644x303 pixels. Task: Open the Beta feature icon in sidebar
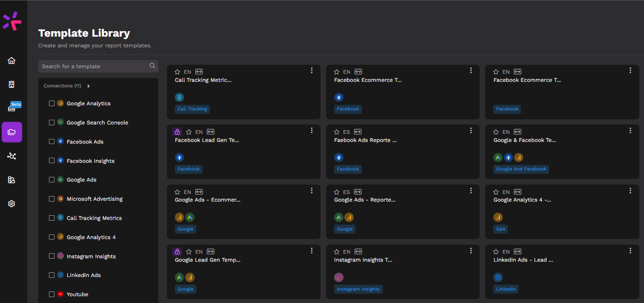tap(11, 108)
